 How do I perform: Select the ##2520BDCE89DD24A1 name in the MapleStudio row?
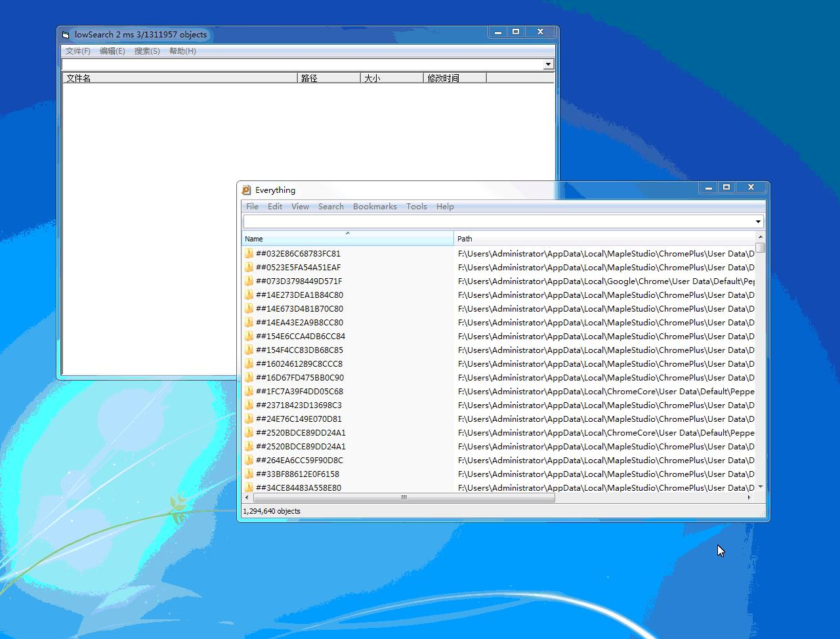301,447
